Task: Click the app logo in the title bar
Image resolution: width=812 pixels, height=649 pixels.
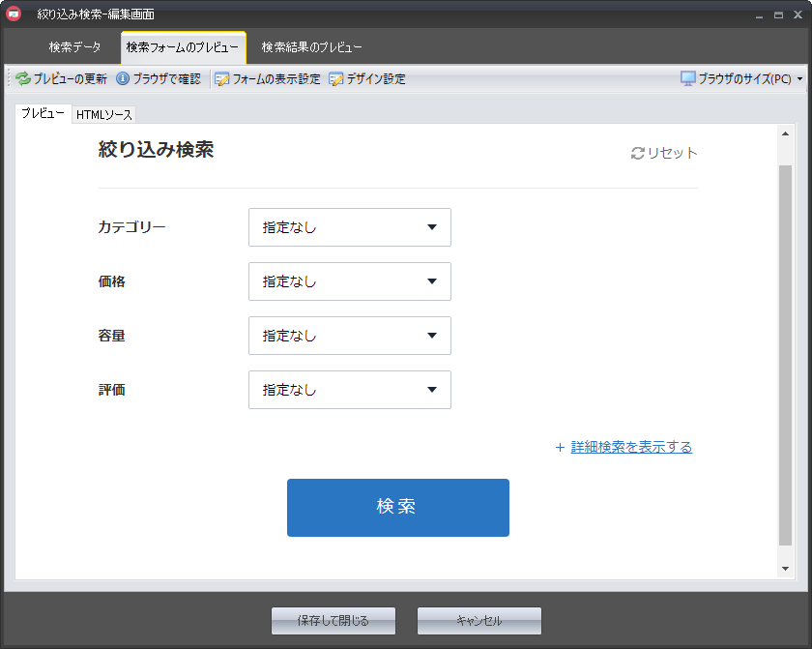Action: coord(14,14)
